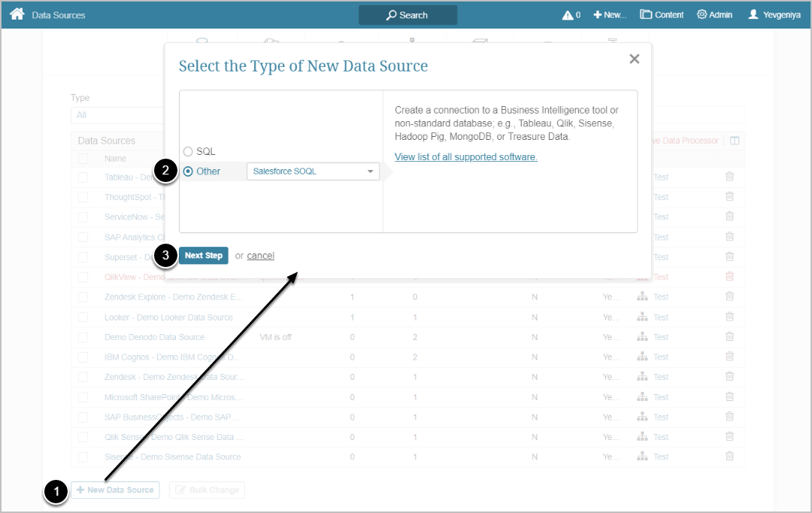This screenshot has height=513, width=812.
Task: Check the Tableau data source row
Action: [x=83, y=178]
